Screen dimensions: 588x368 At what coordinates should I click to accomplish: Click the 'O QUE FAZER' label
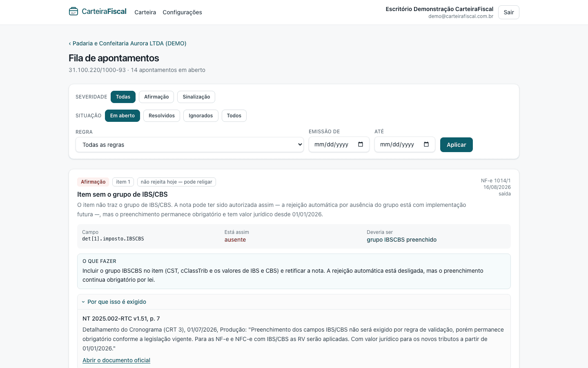click(99, 261)
